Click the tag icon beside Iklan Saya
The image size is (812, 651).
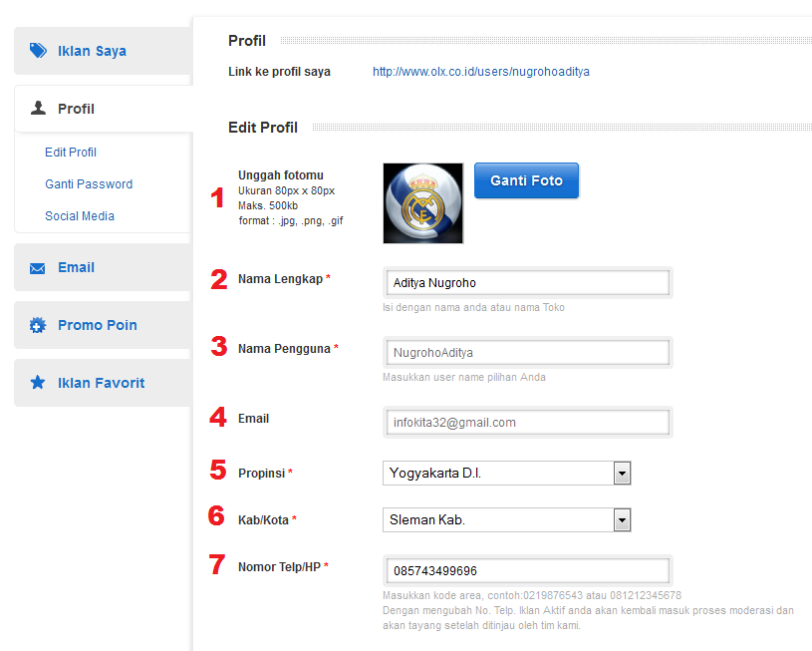pyautogui.click(x=41, y=50)
